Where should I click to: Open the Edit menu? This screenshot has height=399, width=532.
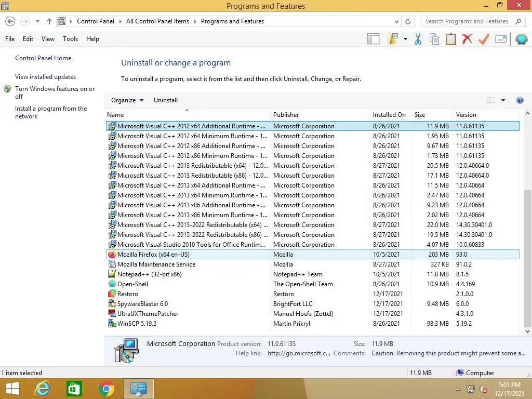tap(28, 39)
